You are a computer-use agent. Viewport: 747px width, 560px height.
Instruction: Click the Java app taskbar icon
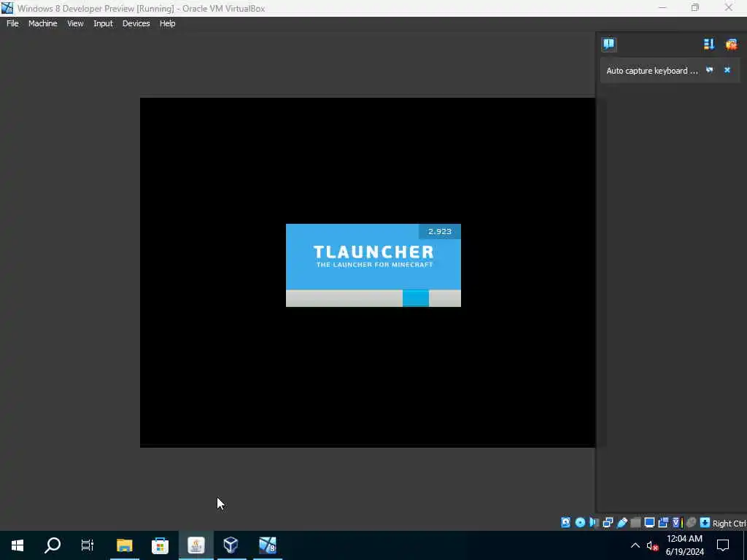pos(196,545)
